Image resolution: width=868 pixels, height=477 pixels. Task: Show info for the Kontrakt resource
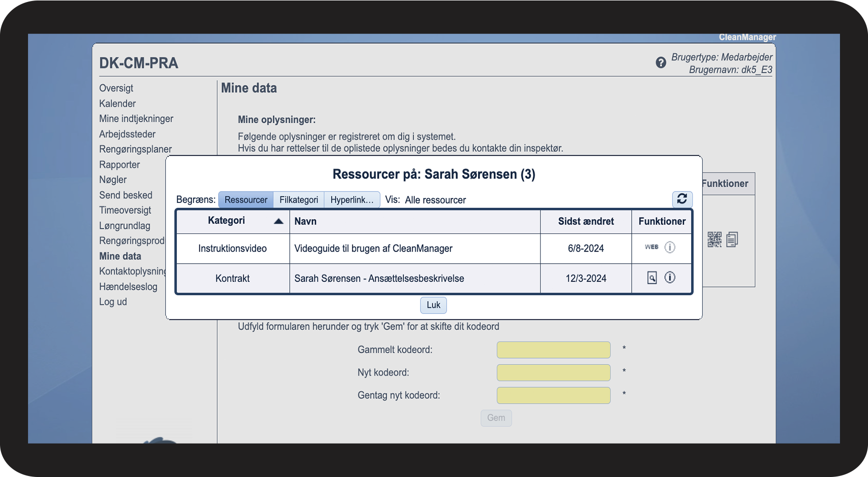[x=670, y=278]
